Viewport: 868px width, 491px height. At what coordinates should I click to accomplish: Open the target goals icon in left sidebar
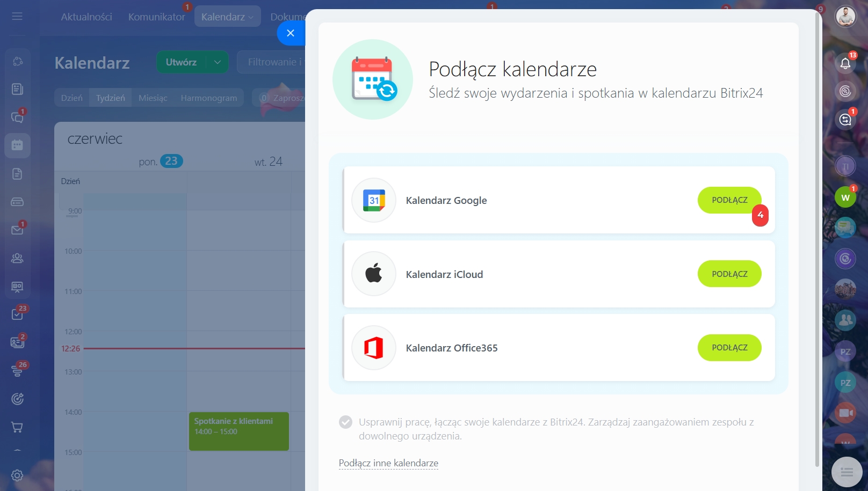tap(17, 399)
